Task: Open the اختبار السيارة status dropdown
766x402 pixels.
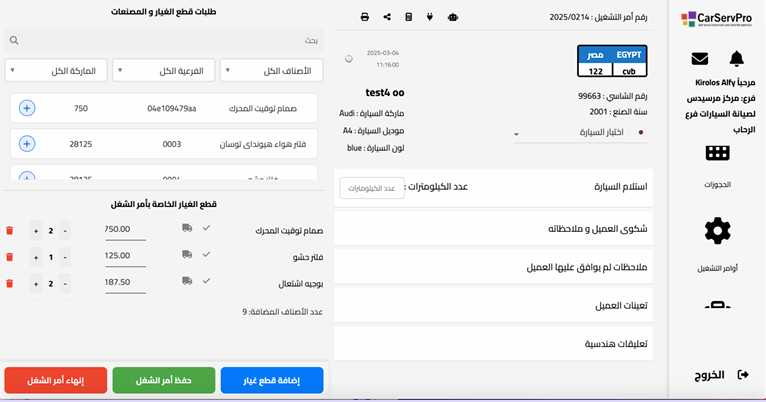Action: (580, 132)
